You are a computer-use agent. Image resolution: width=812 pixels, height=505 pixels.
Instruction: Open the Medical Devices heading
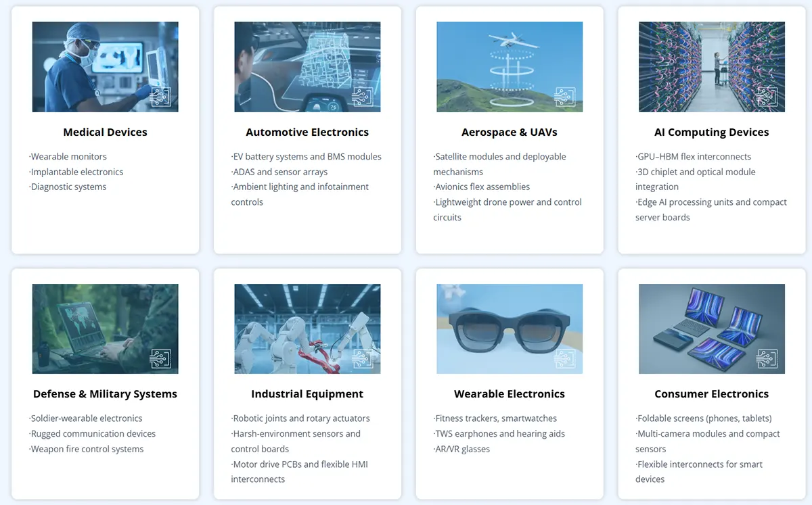pyautogui.click(x=105, y=133)
